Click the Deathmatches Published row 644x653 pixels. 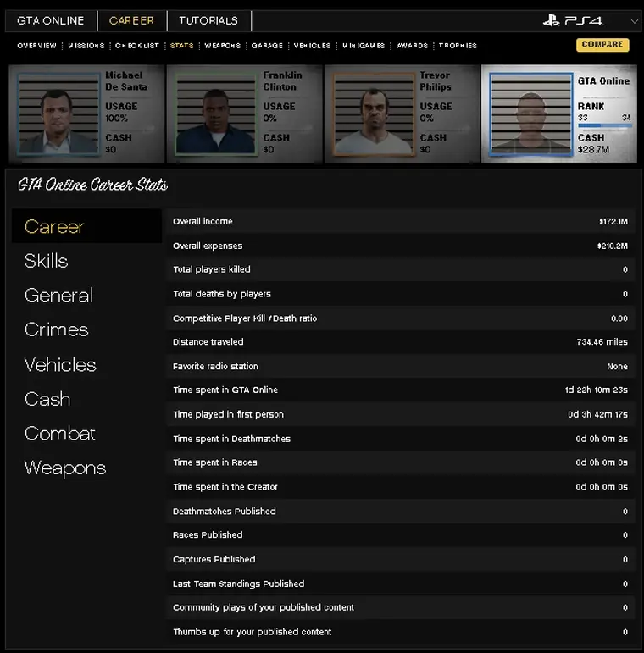[401, 512]
